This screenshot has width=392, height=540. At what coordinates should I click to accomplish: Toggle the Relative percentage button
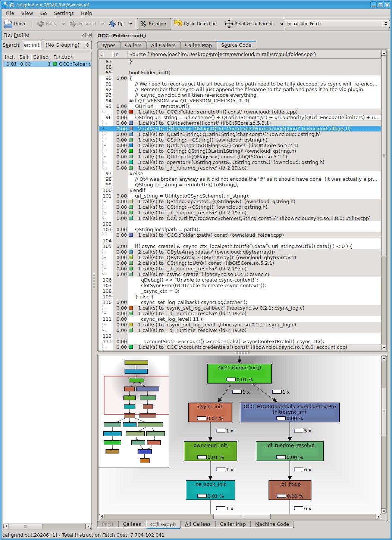click(x=154, y=24)
